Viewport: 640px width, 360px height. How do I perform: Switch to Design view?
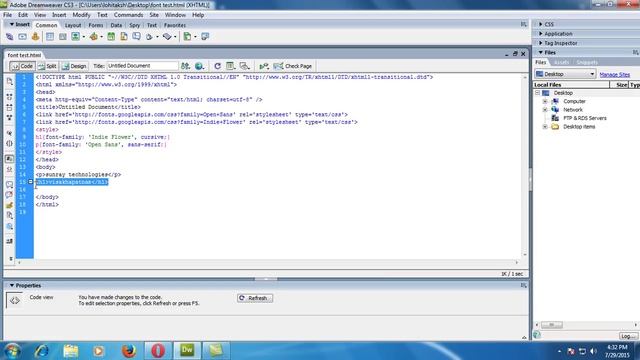click(x=74, y=66)
